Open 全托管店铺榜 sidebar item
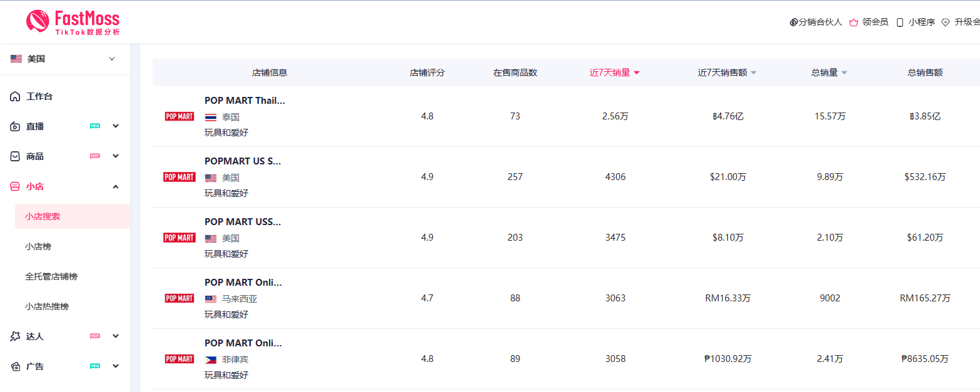Viewport: 980px width, 392px height. [51, 276]
